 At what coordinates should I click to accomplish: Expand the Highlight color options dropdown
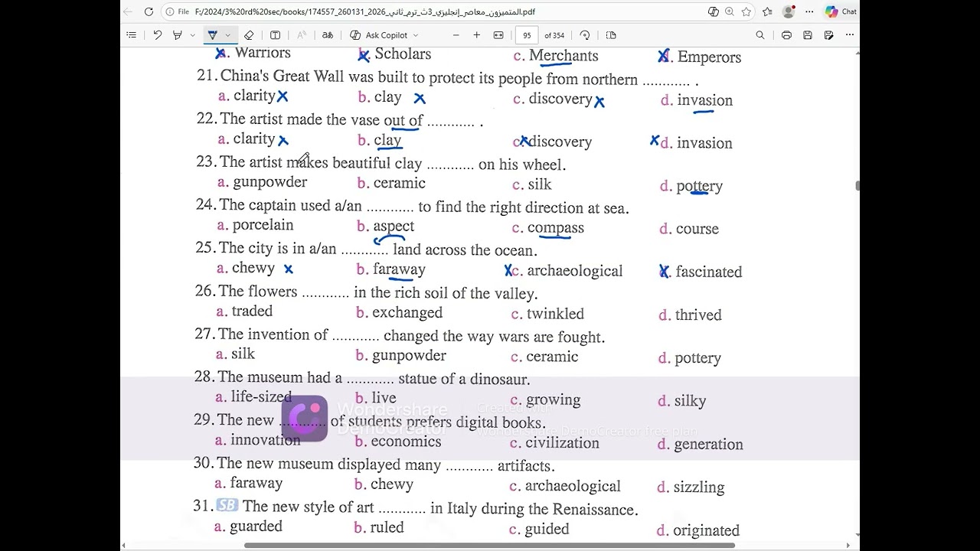click(x=192, y=35)
